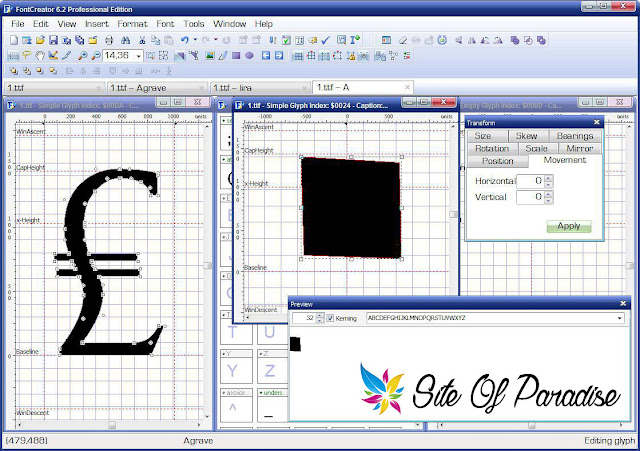Click the Open folder icon in the toolbar
This screenshot has width=640, height=451.
[40, 40]
